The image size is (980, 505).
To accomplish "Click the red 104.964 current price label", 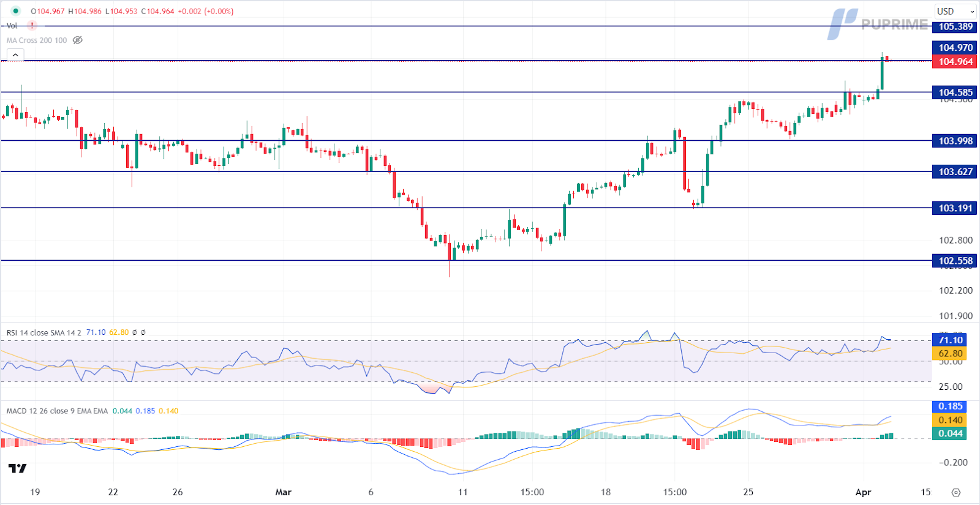I will [x=955, y=61].
